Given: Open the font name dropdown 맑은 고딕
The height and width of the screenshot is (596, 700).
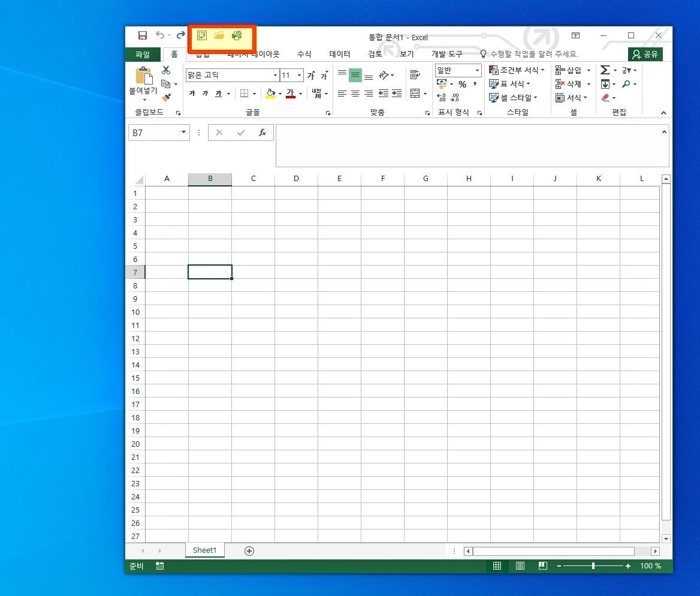Looking at the screenshot, I should coord(276,75).
